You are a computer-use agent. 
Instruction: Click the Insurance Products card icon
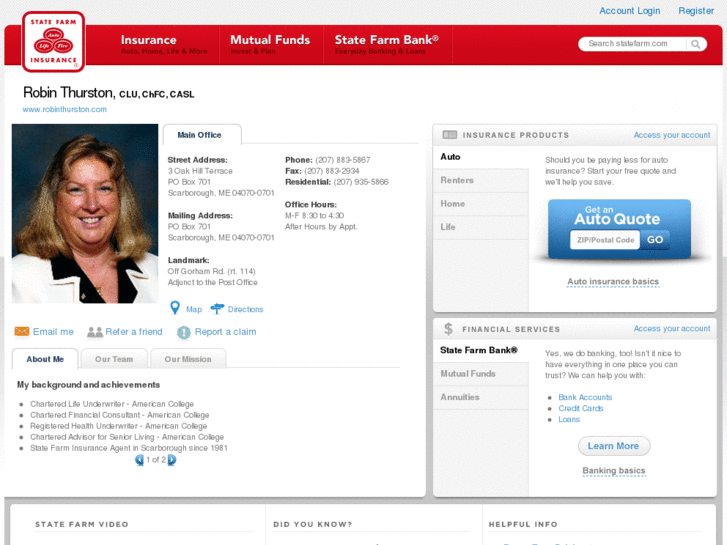[449, 135]
